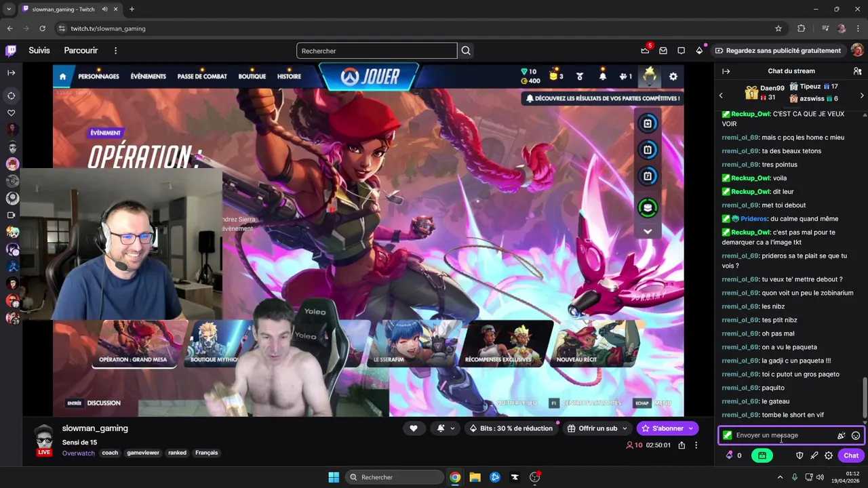Click the heart follow button
Viewport: 868px width, 488px height.
click(x=413, y=428)
